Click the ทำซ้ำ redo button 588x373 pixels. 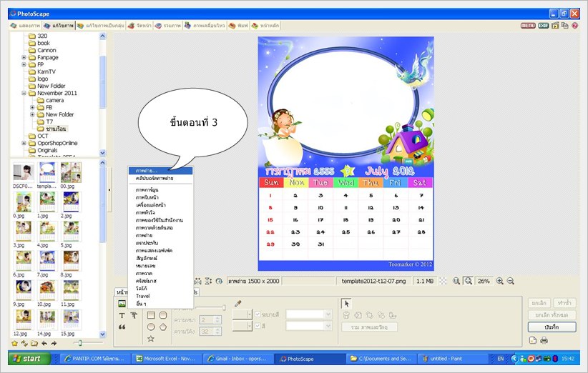[x=564, y=303]
